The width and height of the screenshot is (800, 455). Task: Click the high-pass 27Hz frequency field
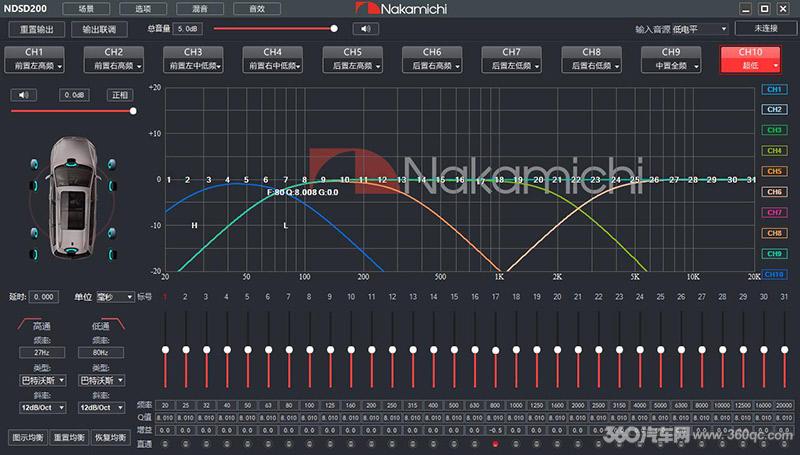[x=42, y=352]
